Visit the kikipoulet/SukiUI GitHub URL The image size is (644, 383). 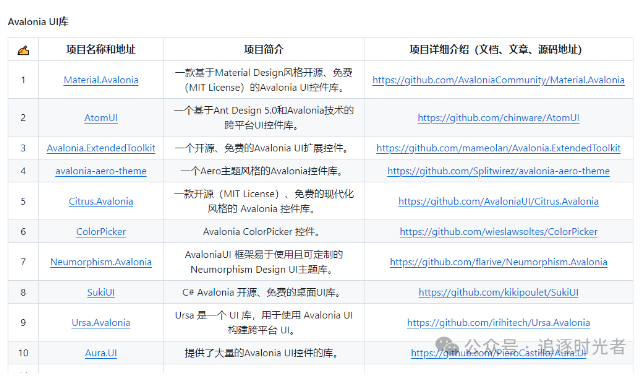[x=498, y=292]
